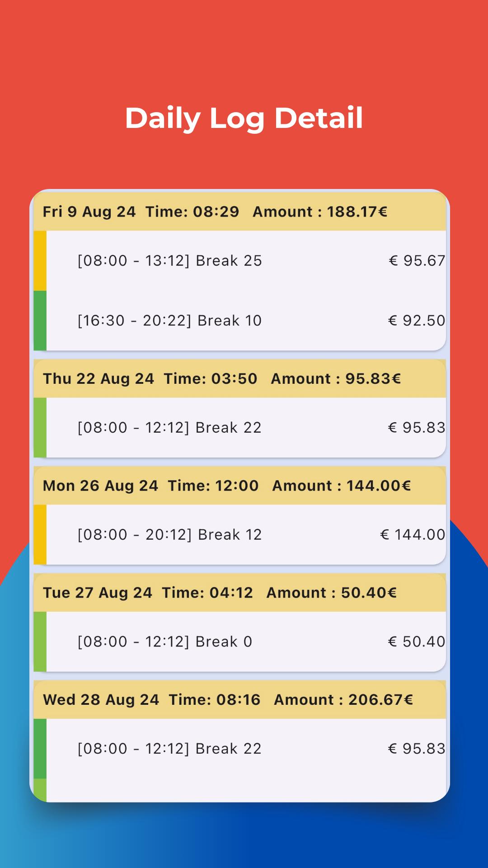Select the 16:30 - 20:22 Break 10 entry
This screenshot has width=488, height=868.
(169, 321)
